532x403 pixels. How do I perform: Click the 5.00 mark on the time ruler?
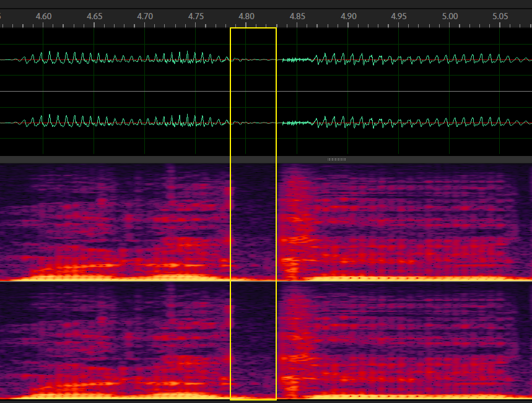[450, 16]
